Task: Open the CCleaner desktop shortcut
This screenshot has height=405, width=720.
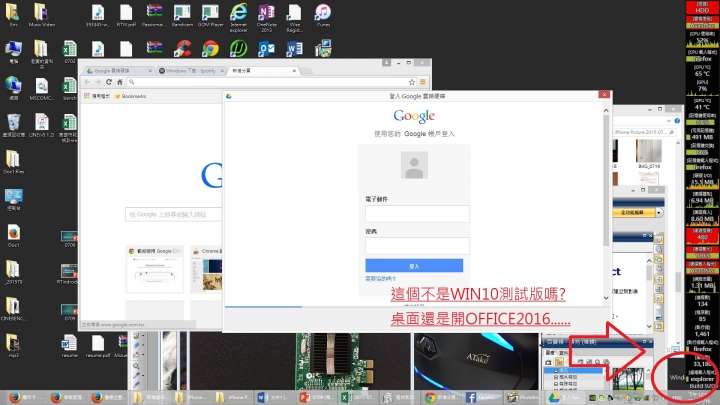Action: (182, 48)
